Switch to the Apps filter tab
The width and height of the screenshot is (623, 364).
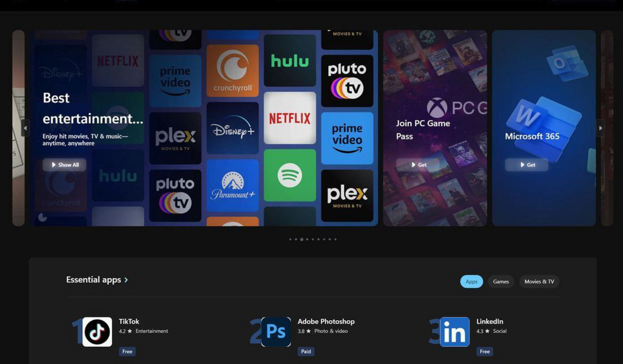click(471, 282)
